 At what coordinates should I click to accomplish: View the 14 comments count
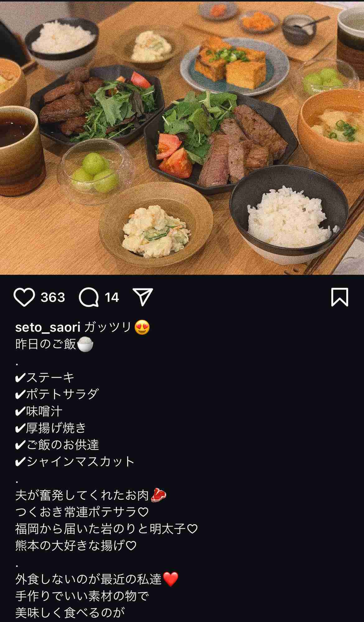(x=112, y=297)
